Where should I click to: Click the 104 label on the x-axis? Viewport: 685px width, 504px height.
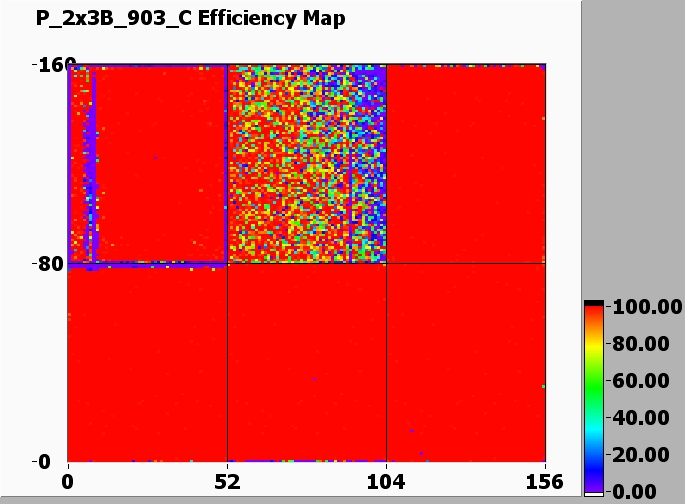(x=387, y=481)
